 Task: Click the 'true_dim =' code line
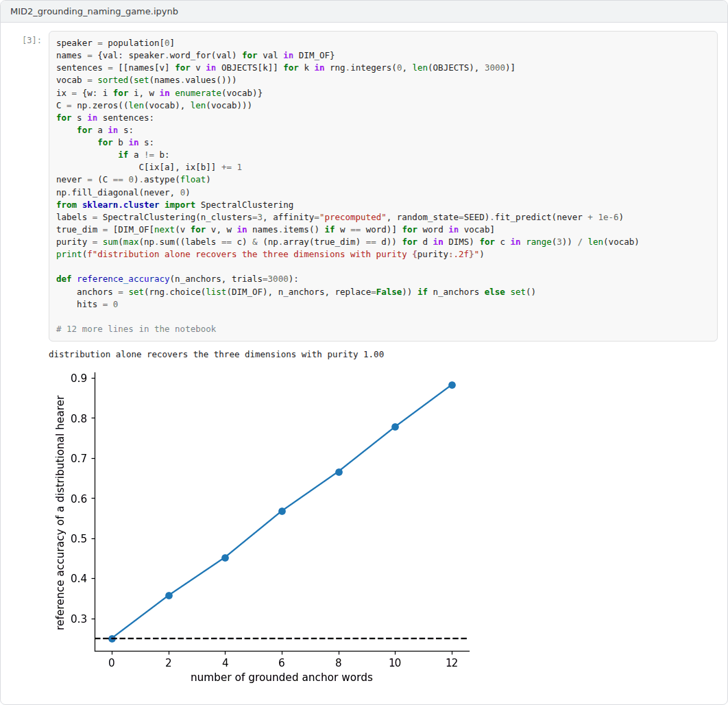276,230
